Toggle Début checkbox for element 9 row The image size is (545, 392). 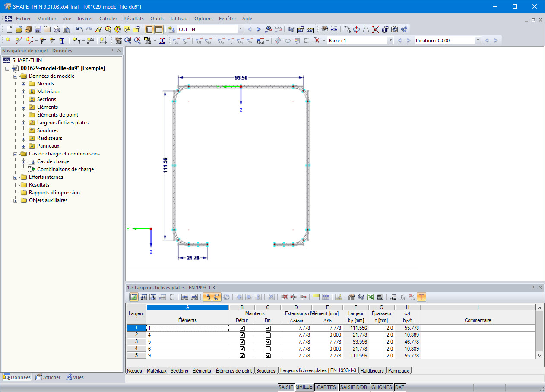pos(242,356)
